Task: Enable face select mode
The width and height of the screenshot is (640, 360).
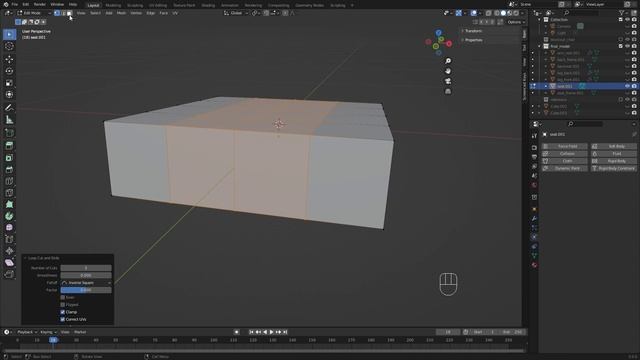Action: click(x=69, y=13)
